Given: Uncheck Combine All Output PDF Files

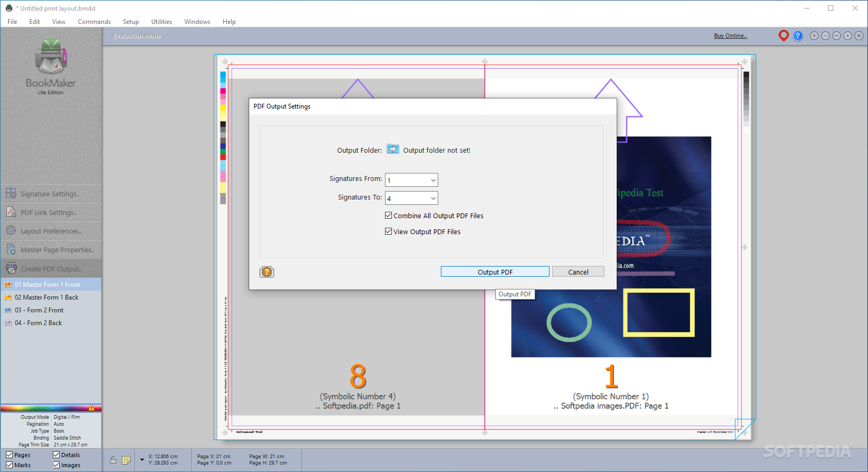Looking at the screenshot, I should coord(389,216).
